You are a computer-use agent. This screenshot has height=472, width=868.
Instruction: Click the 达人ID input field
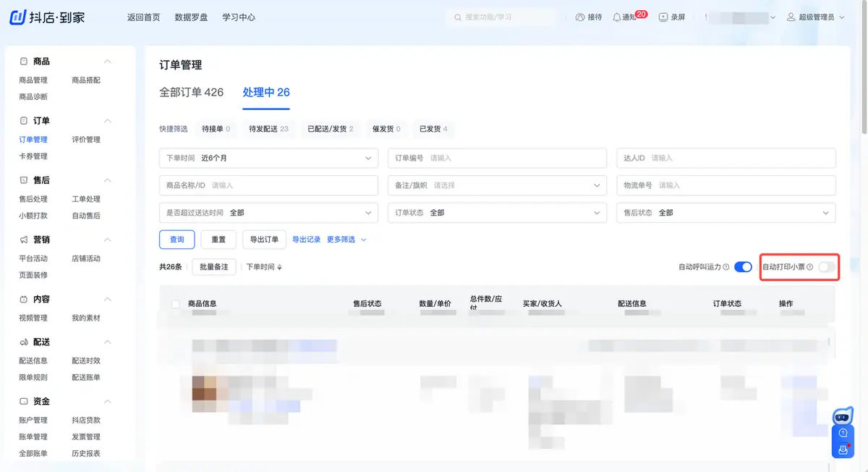point(726,158)
